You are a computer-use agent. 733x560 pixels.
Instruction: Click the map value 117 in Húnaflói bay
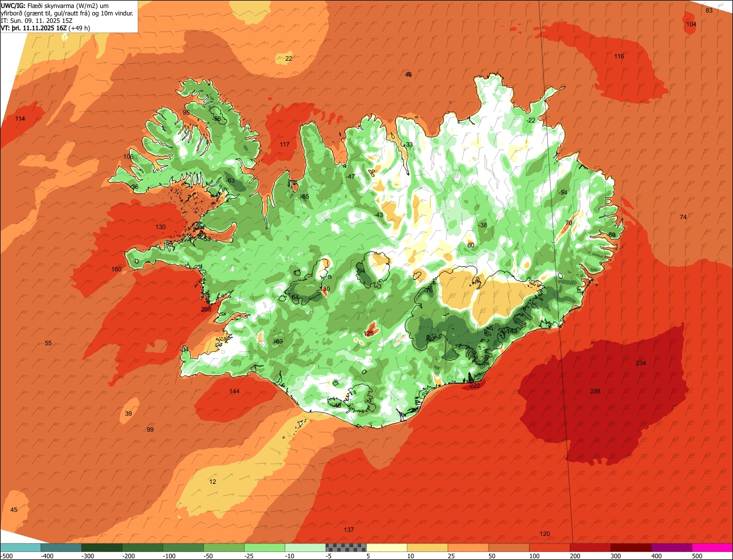[285, 144]
